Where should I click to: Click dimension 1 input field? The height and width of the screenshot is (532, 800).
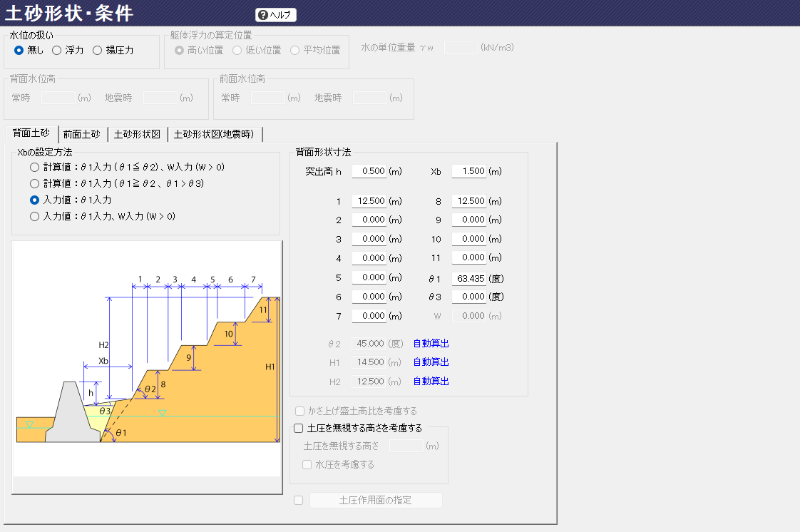click(369, 202)
